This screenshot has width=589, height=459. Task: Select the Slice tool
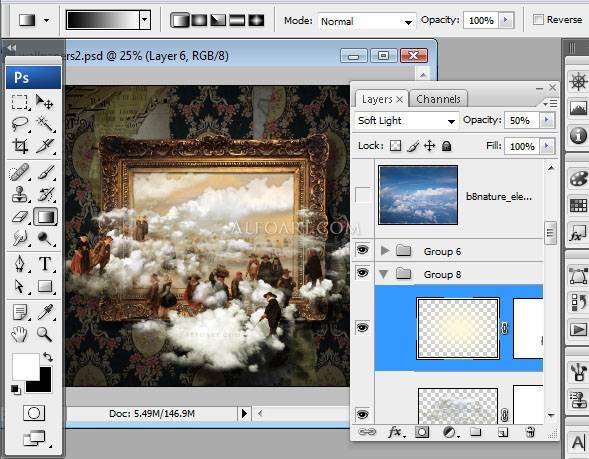[45, 146]
